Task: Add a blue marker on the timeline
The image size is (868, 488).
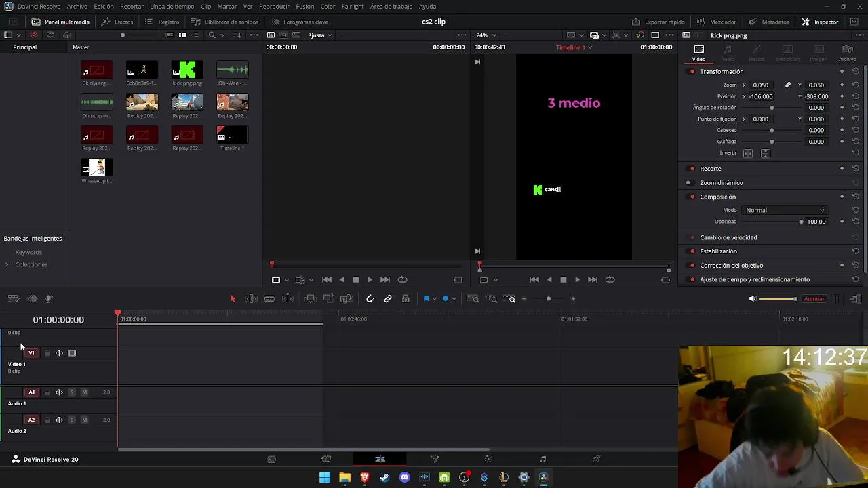Action: [445, 299]
